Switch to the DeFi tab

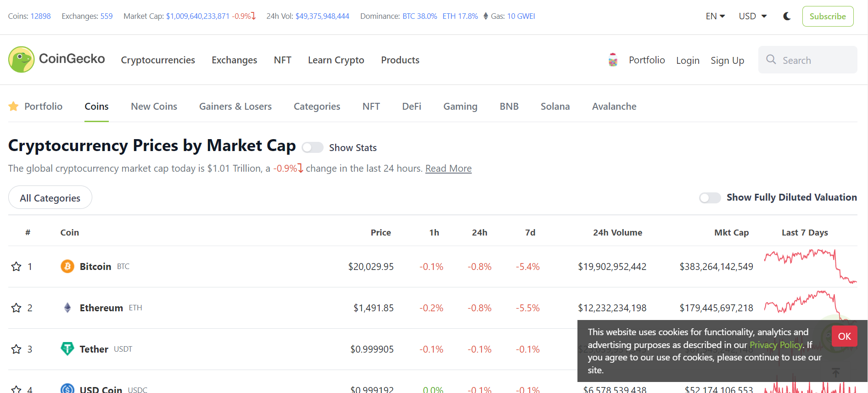coord(412,107)
